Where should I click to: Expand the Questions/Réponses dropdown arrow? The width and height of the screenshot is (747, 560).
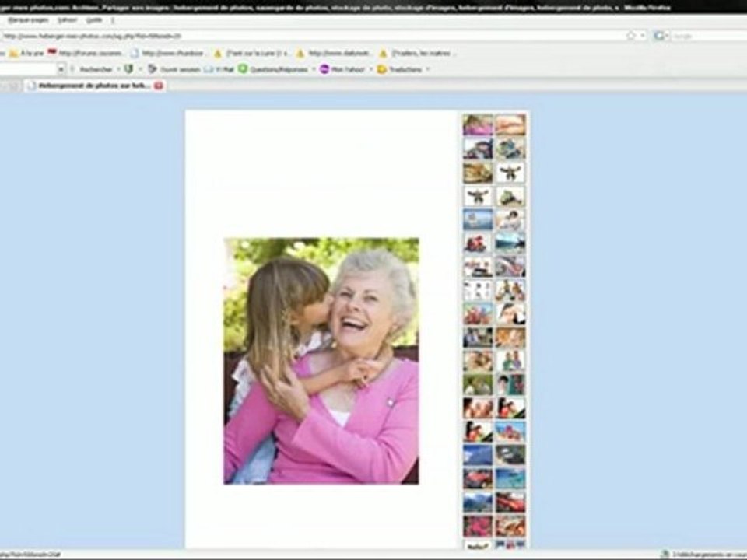[314, 69]
